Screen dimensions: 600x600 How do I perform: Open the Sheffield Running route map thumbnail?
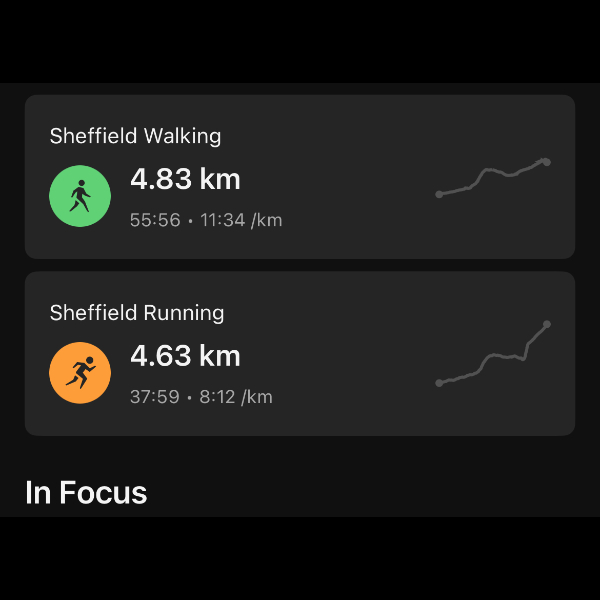pyautogui.click(x=493, y=354)
